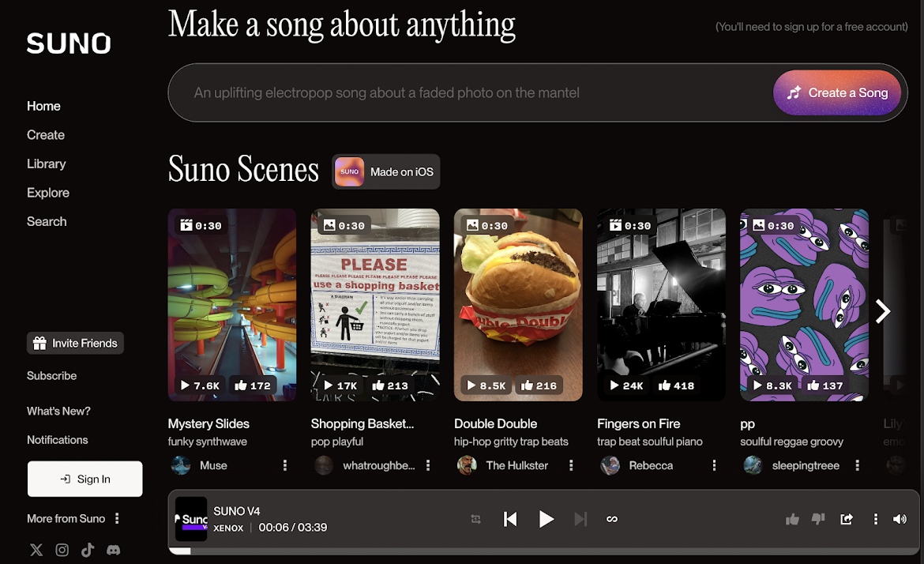Focus the song description input field
Screen dimensions: 924x564
[x=471, y=92]
